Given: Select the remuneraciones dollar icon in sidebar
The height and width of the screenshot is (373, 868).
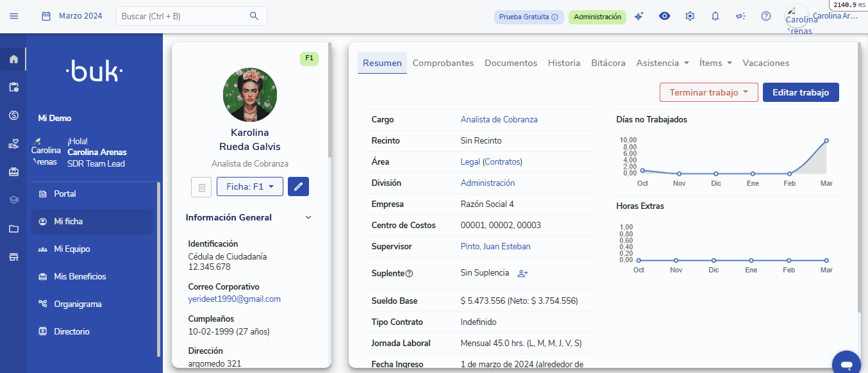Looking at the screenshot, I should click(13, 115).
